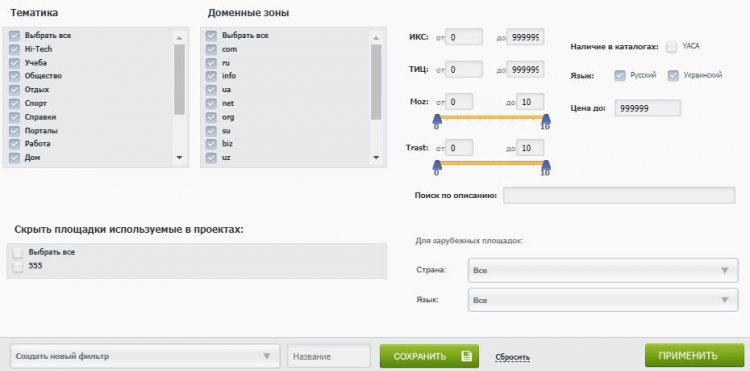Toggle the ru domain zone checkbox
Viewport: 750px width, 371px height.
coord(211,63)
